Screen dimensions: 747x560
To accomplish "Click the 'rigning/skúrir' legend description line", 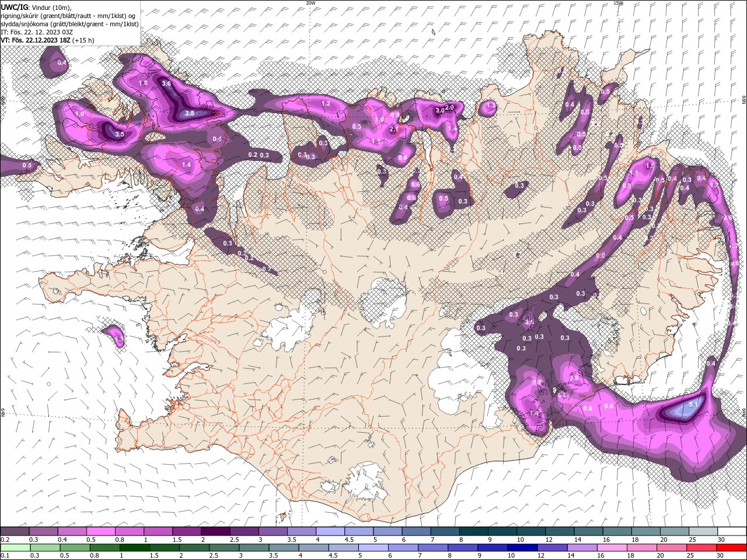I will point(68,16).
